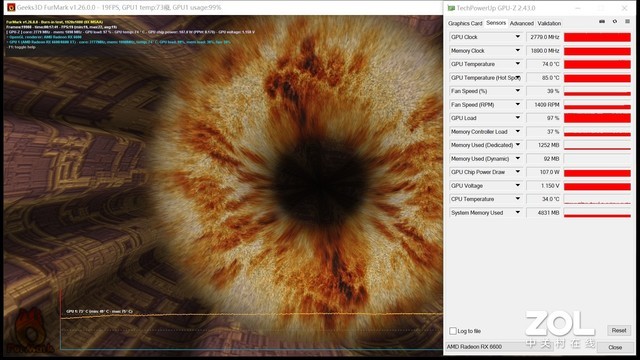640x360 pixels.
Task: Open Fan Speed (RPM) dropdown arrow
Action: point(518,105)
